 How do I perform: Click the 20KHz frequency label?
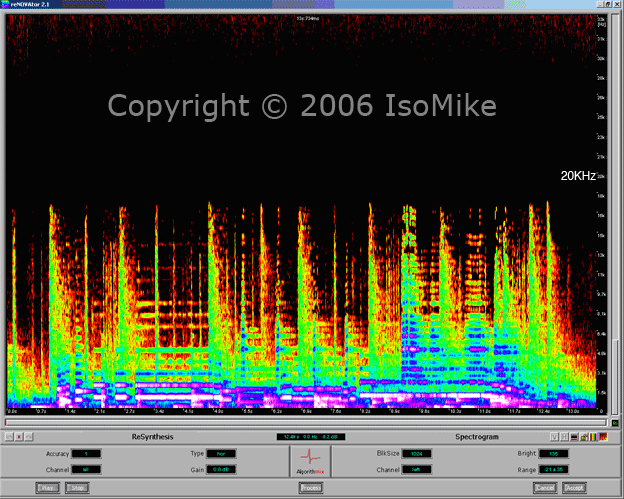click(x=578, y=176)
